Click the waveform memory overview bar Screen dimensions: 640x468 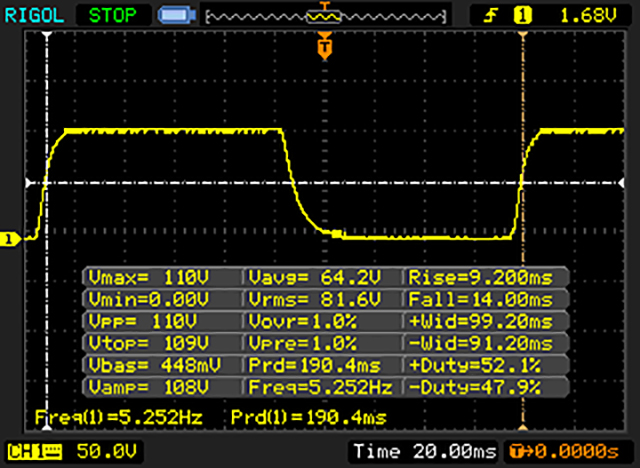(x=323, y=16)
